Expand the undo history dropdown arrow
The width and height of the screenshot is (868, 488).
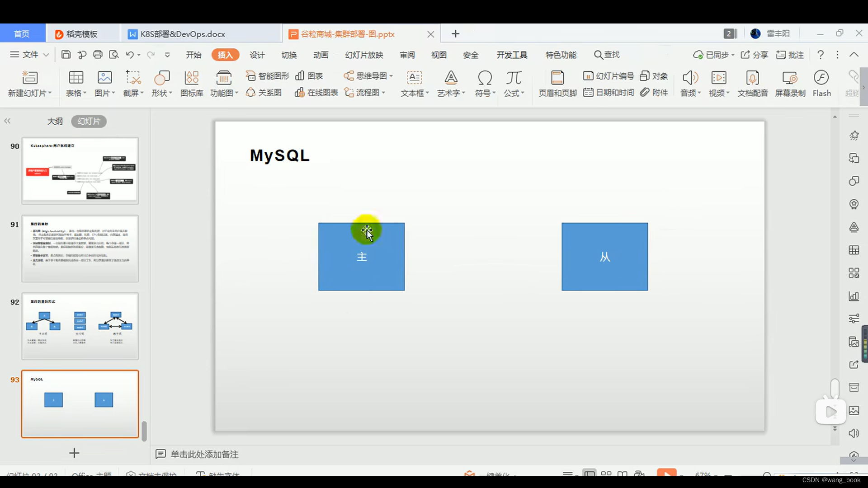[x=139, y=55]
